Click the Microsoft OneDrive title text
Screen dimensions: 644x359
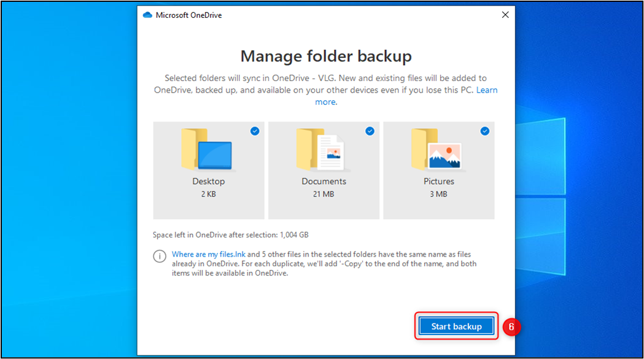(188, 15)
